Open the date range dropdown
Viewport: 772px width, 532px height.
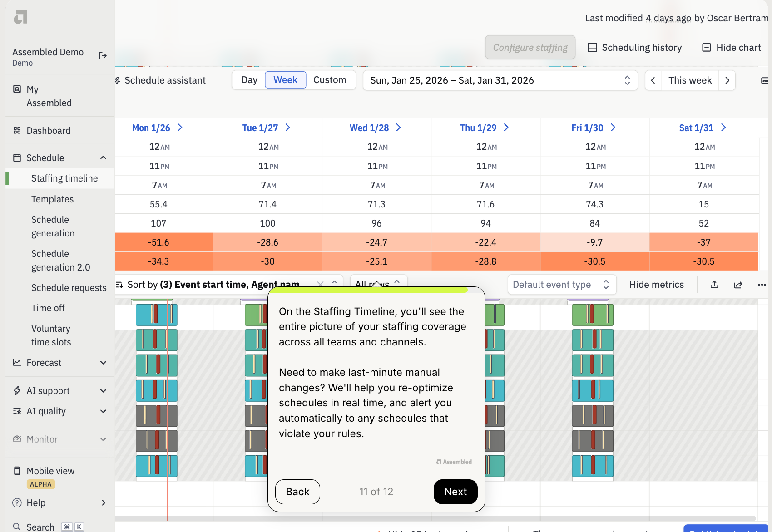tap(500, 80)
